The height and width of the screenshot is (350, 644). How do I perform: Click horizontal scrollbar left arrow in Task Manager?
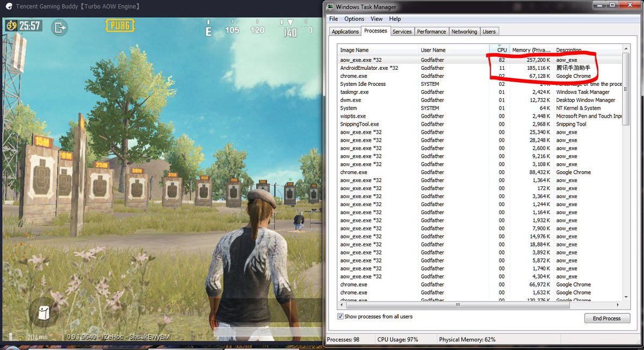tap(341, 304)
